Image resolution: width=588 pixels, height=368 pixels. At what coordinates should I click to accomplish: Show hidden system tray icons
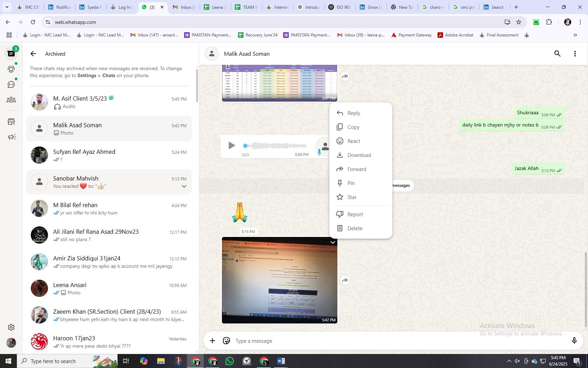pos(509,361)
